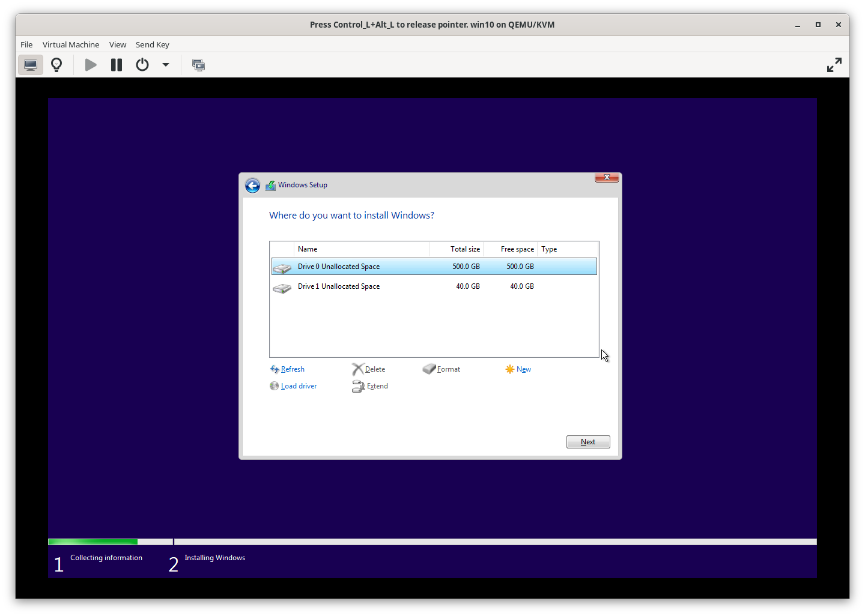Open the File menu
Image resolution: width=865 pixels, height=616 pixels.
[26, 44]
